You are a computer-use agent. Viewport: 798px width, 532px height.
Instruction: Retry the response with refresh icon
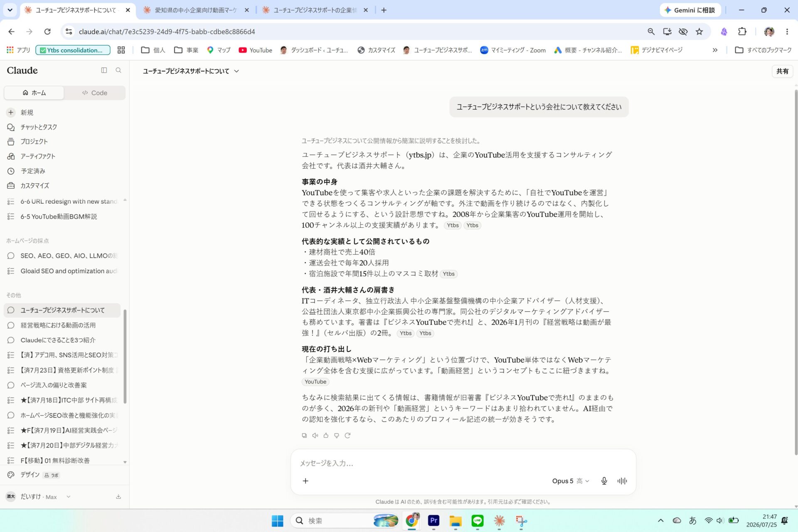347,436
